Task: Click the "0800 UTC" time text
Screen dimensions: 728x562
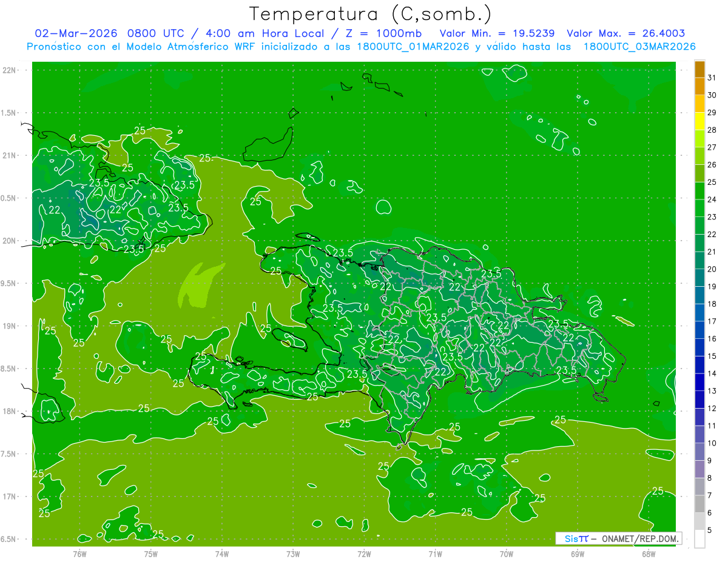Action: point(156,33)
